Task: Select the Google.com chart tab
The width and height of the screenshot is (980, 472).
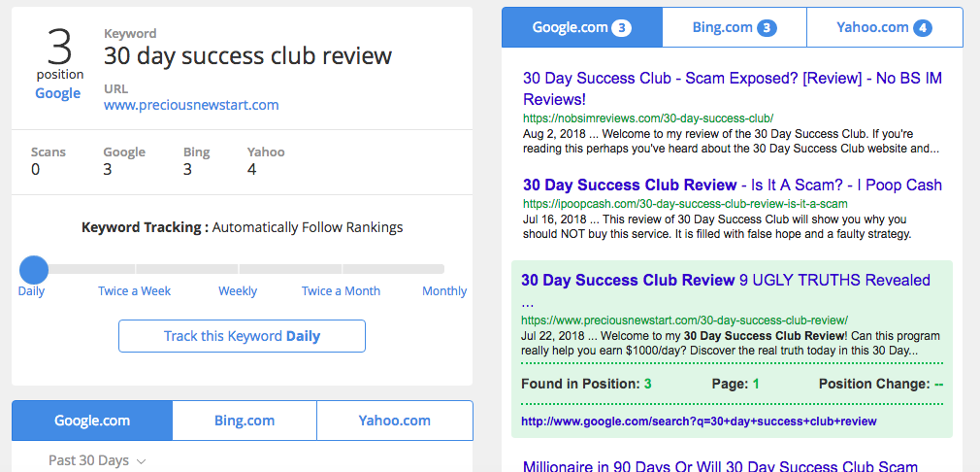Action: tap(92, 421)
